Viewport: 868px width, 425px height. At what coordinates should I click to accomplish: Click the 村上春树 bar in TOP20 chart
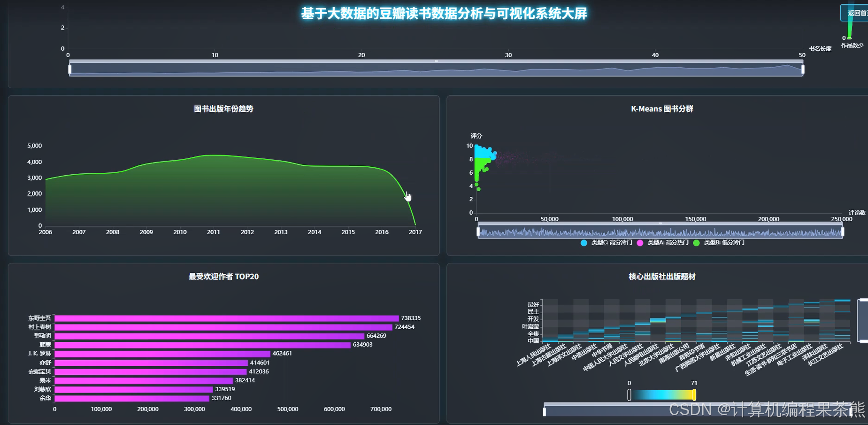click(x=223, y=327)
